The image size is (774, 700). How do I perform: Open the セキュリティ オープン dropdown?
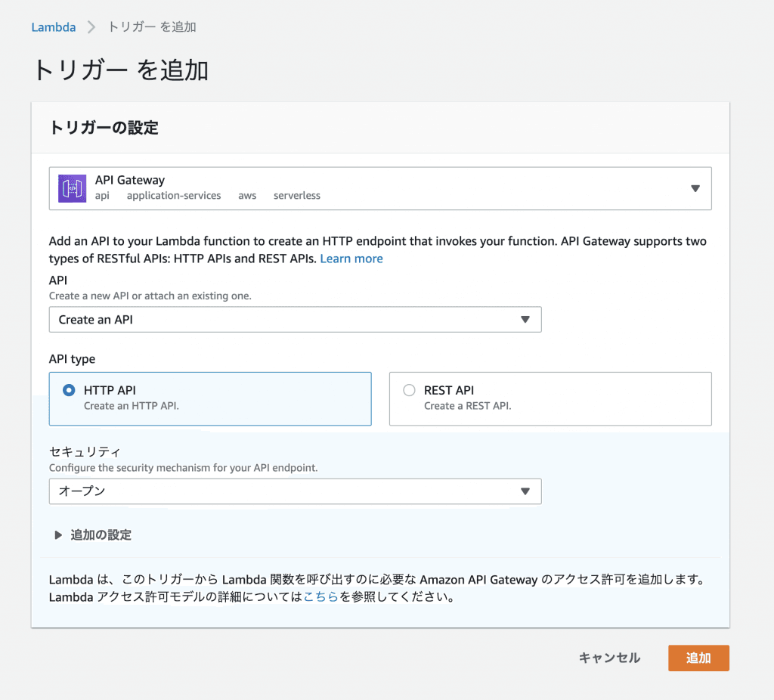[x=296, y=491]
